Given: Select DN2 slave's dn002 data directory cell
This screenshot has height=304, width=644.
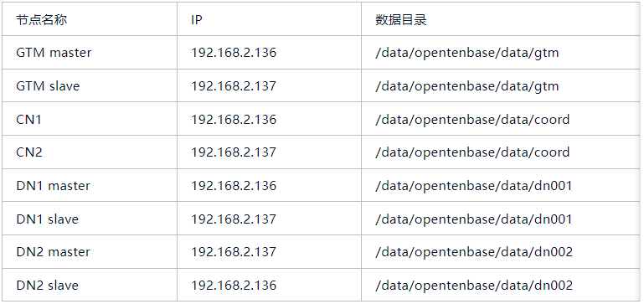Looking at the screenshot, I should coord(502,285).
